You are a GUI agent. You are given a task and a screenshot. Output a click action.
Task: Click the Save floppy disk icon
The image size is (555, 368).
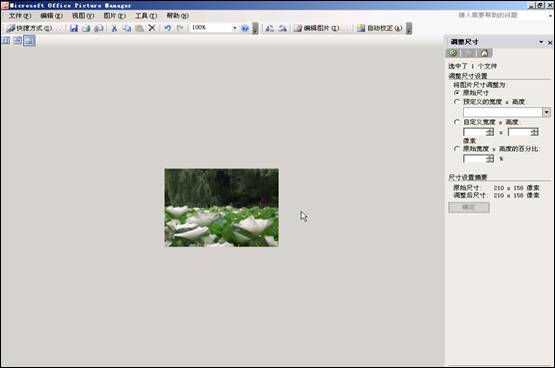tap(74, 28)
